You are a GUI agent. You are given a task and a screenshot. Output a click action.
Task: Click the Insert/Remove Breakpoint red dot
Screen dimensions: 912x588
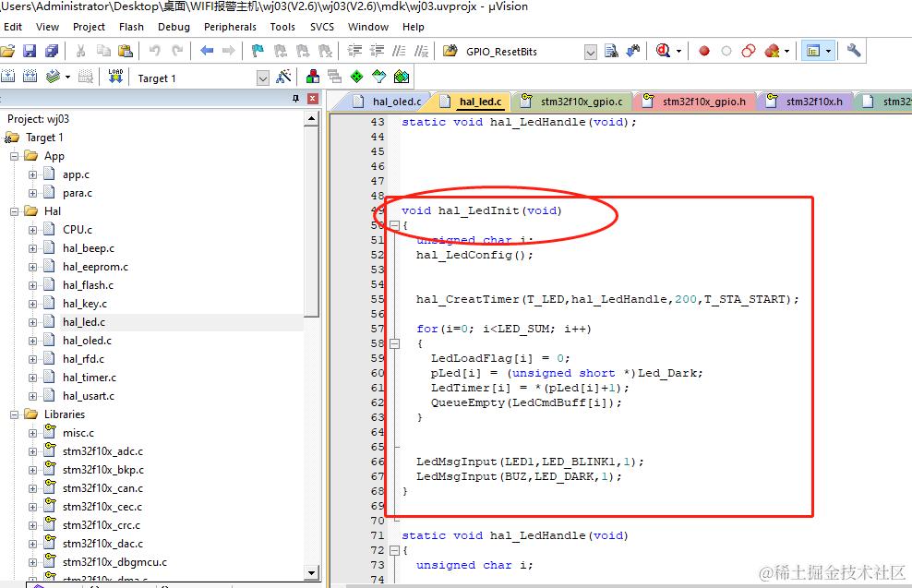click(703, 51)
